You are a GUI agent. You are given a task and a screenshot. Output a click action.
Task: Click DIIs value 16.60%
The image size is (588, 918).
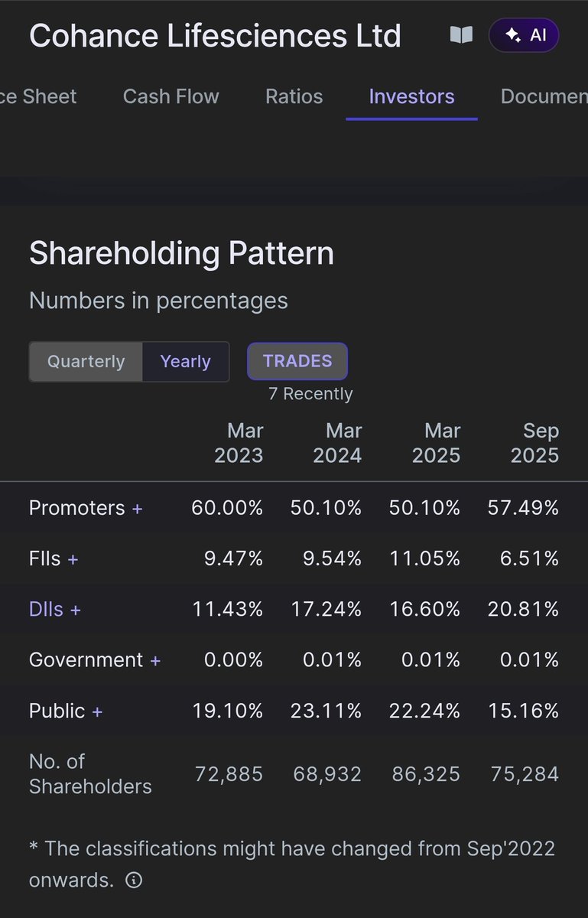425,610
